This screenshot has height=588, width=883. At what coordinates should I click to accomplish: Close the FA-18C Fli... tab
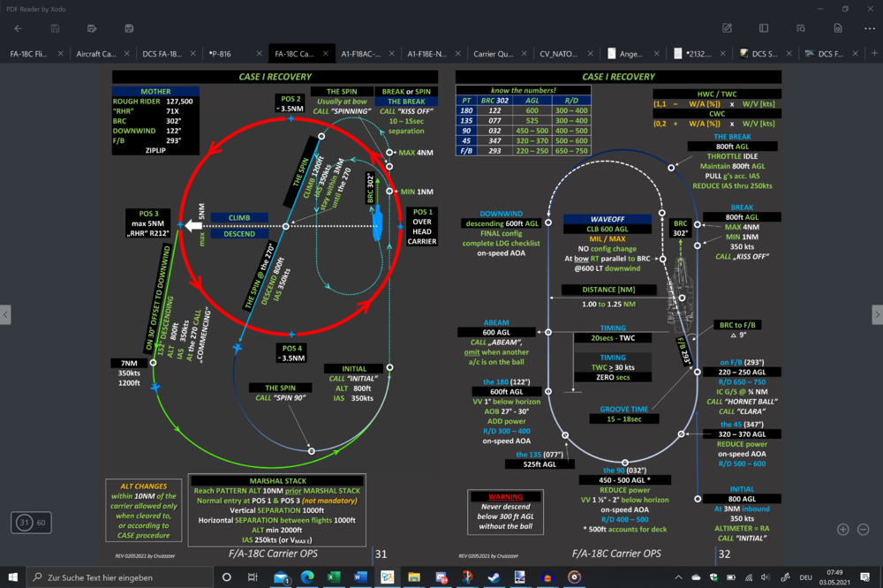pos(60,54)
